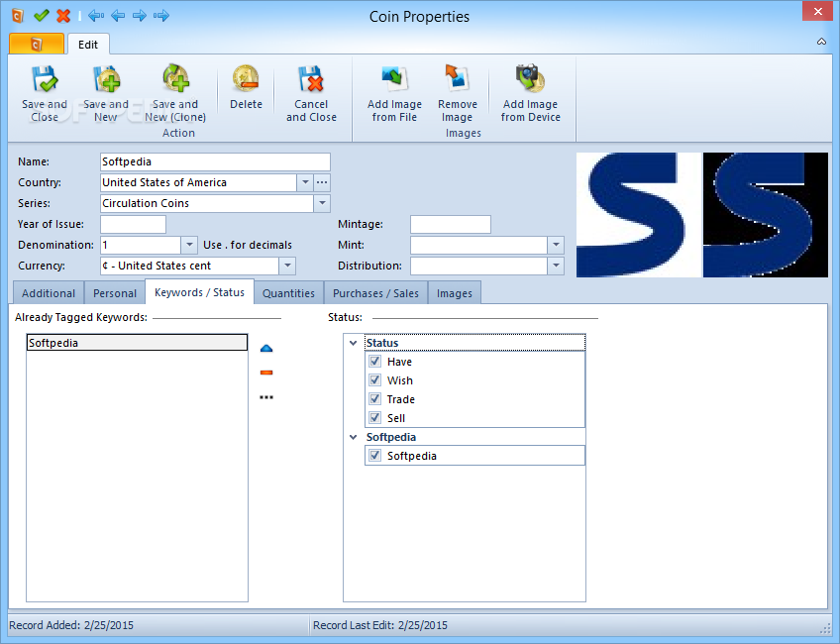
Task: Click the application icon in title bar
Action: click(x=18, y=16)
